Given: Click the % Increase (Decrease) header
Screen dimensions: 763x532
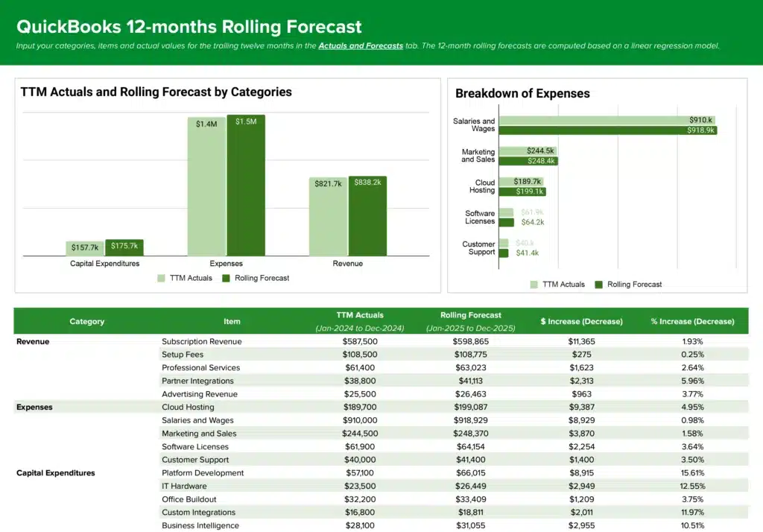Looking at the screenshot, I should [692, 321].
